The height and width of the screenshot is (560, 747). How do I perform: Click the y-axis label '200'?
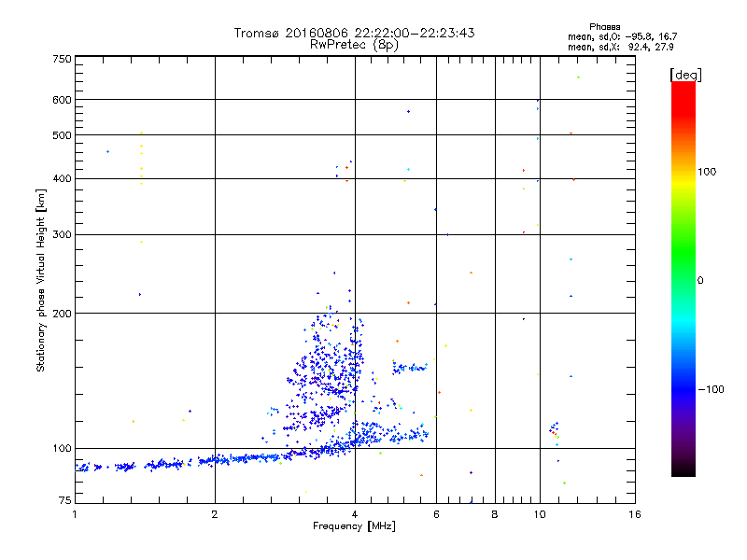[x=62, y=314]
